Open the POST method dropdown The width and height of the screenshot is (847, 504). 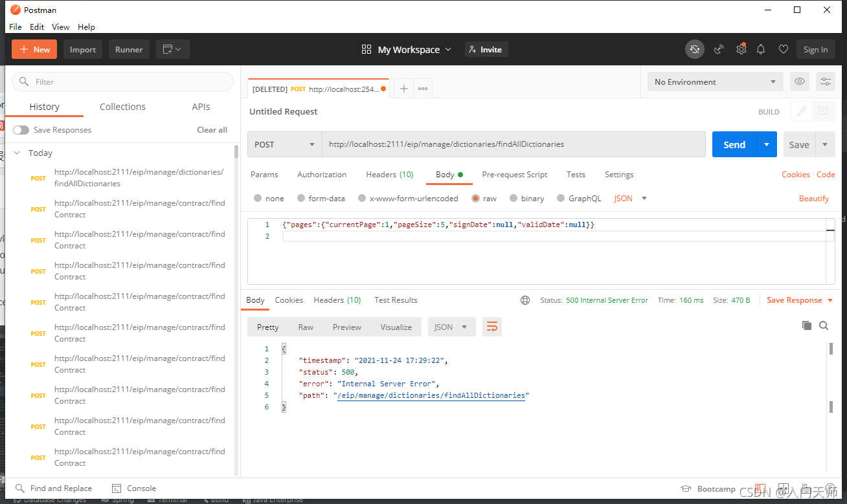[x=285, y=144]
